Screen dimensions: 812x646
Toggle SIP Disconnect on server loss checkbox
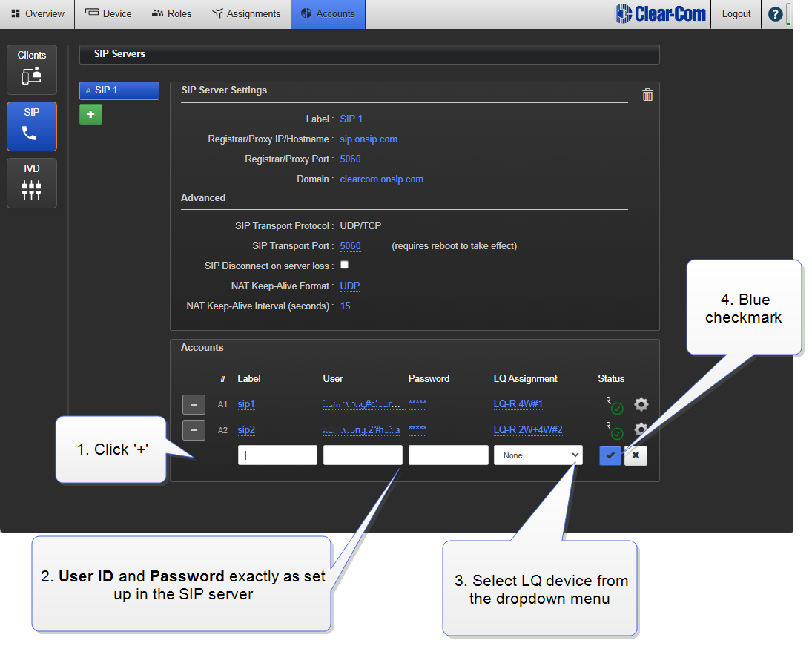[344, 265]
